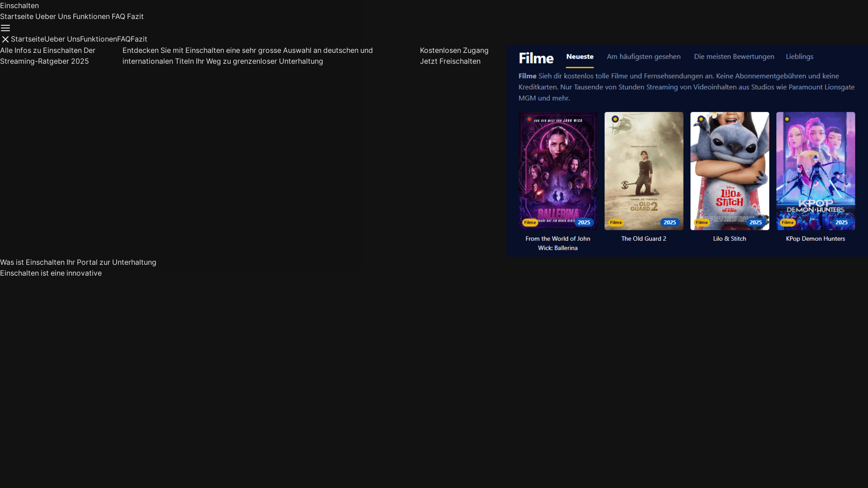Click the Entdecken Sie mit Einschalten paragraph

pyautogui.click(x=248, y=56)
